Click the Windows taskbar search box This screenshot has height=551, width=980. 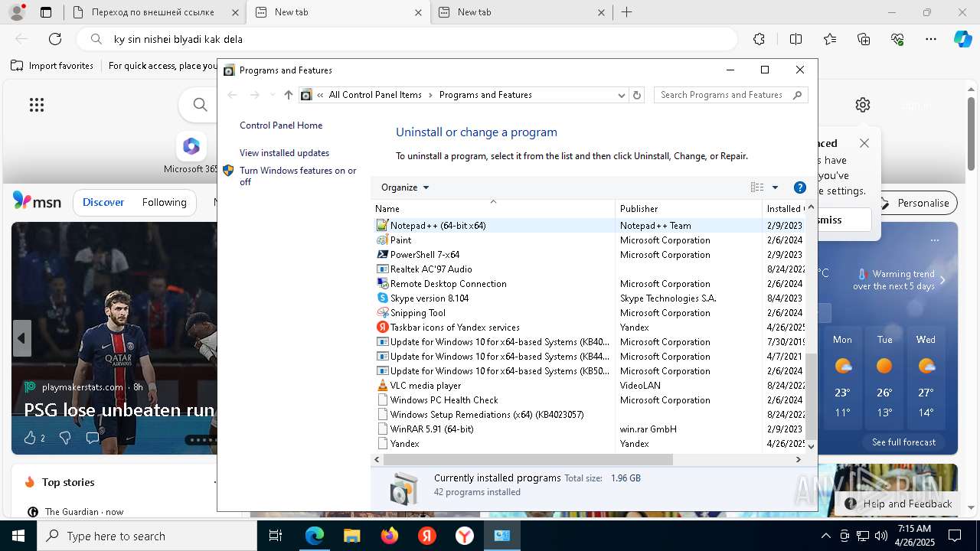coord(147,536)
